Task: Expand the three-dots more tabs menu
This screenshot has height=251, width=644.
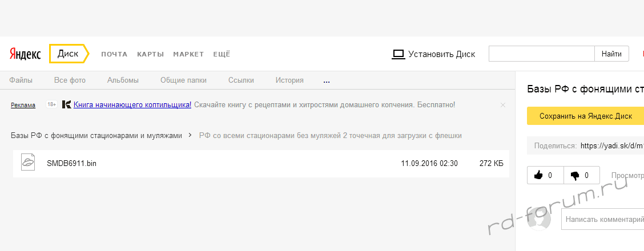Action: coord(327,81)
